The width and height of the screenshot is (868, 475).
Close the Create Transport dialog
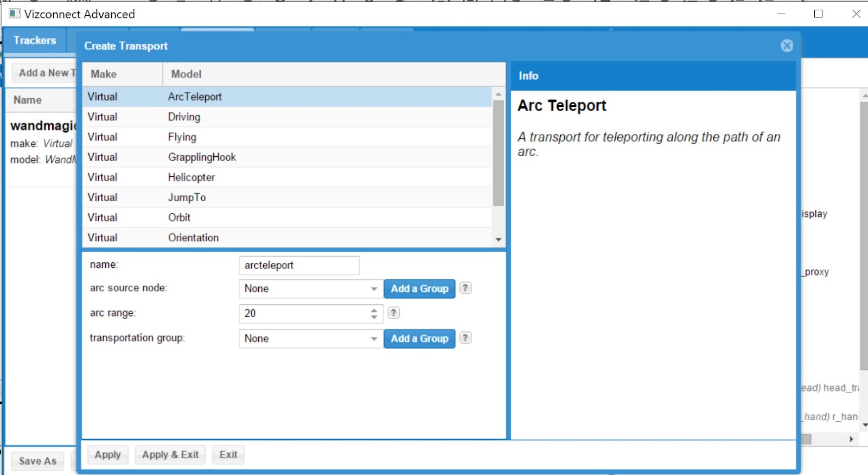[787, 46]
